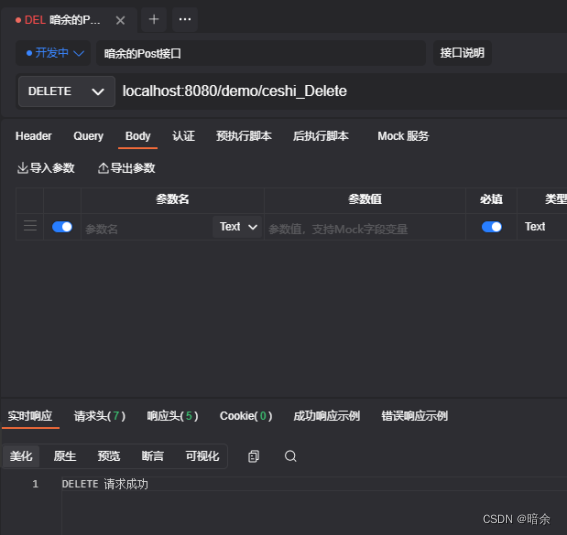
Task: Click the Text value in 类型 column
Action: point(535,227)
